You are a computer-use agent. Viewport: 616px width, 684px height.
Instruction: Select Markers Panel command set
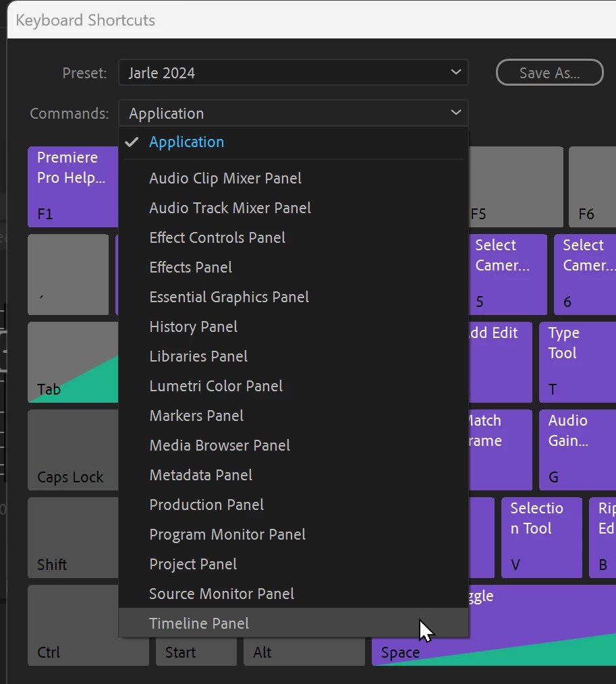pos(293,416)
